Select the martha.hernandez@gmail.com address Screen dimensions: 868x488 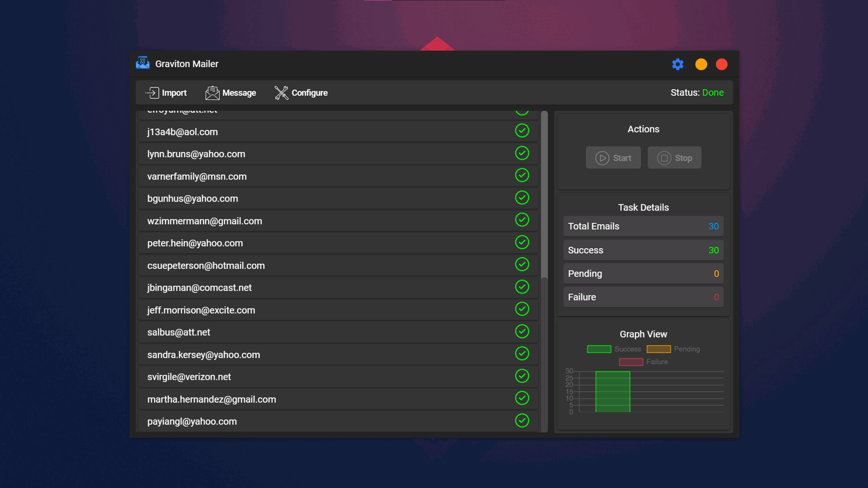(212, 399)
